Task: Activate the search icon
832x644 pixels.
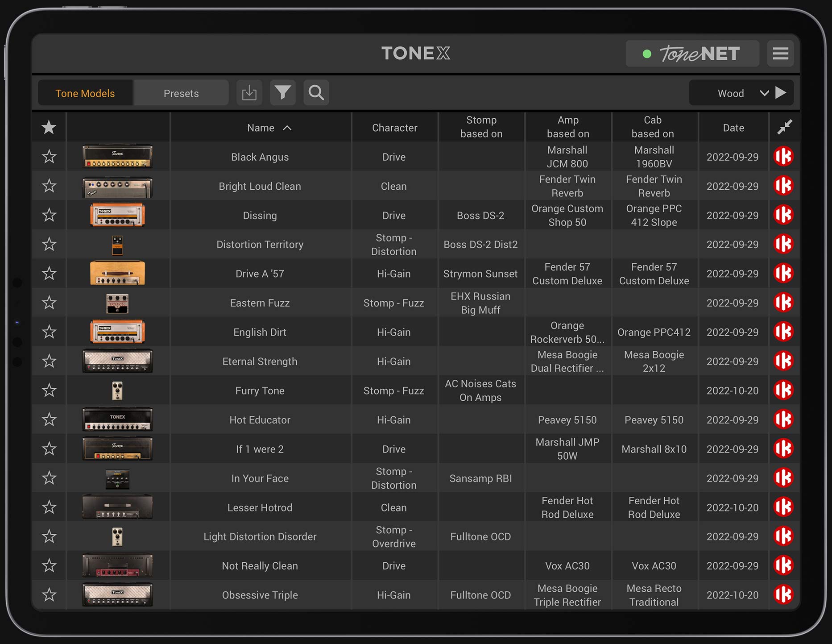Action: [316, 92]
